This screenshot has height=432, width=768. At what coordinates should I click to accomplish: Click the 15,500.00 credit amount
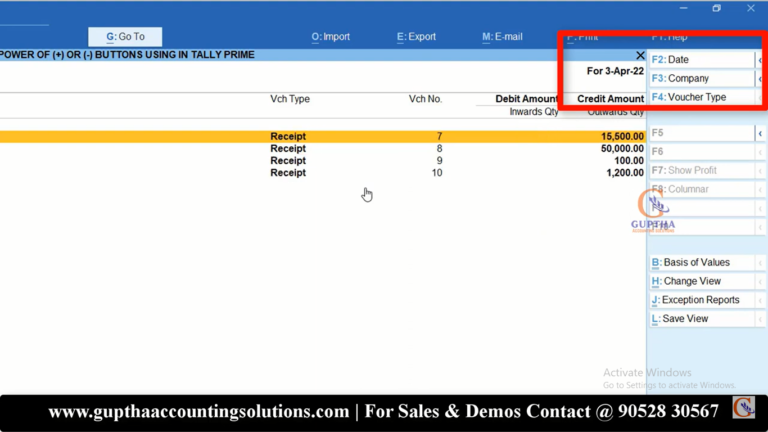(x=622, y=136)
